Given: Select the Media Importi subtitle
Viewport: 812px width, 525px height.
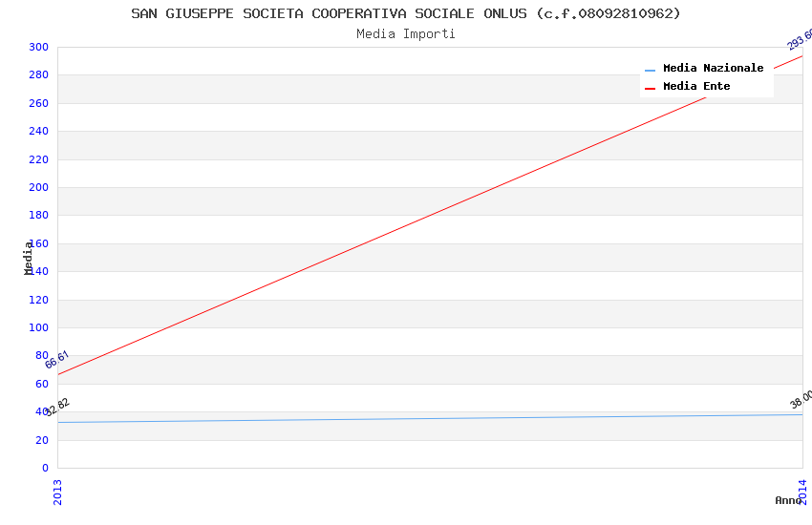Looking at the screenshot, I should pyautogui.click(x=405, y=34).
